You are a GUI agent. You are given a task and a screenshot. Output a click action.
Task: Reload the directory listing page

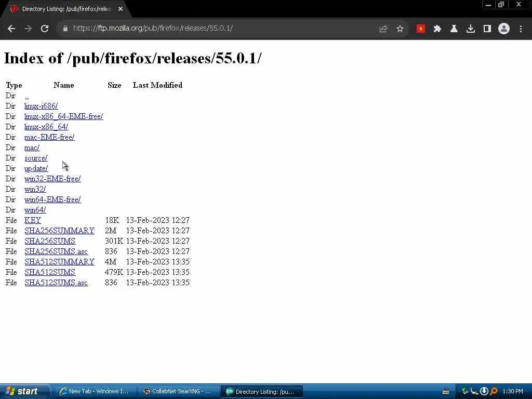pos(45,29)
